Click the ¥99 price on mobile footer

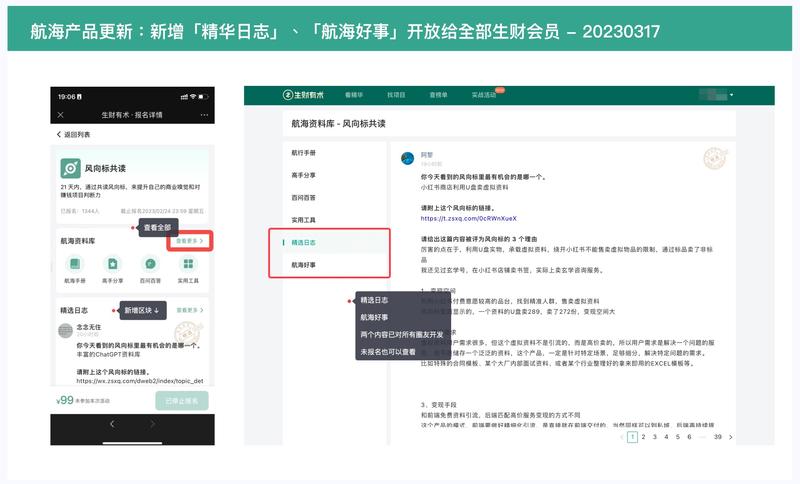[65, 400]
